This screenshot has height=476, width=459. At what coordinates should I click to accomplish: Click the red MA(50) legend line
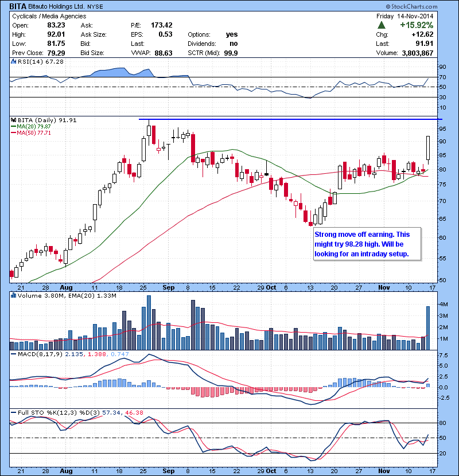tap(14, 133)
